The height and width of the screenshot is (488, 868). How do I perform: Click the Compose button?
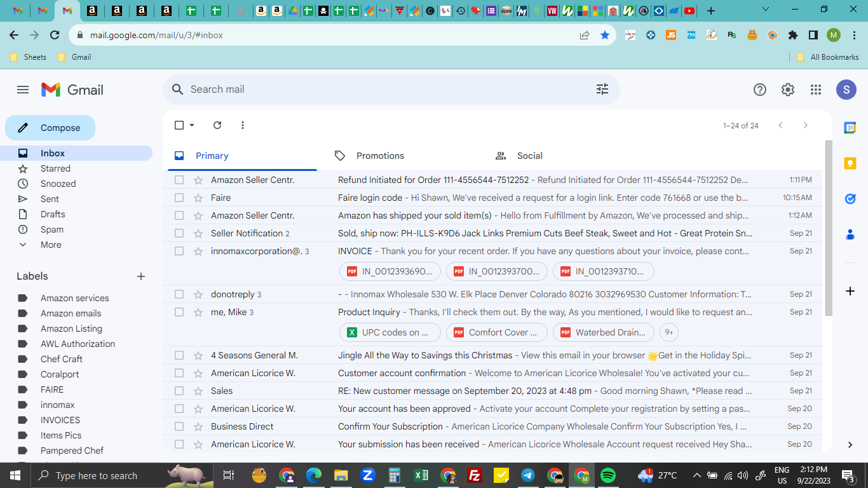coord(50,128)
